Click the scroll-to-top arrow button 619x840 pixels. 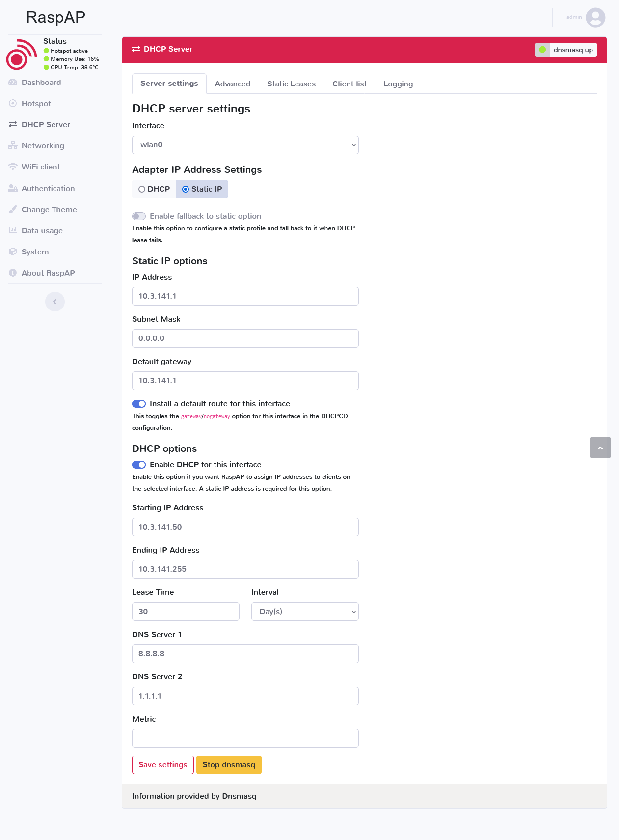click(600, 448)
